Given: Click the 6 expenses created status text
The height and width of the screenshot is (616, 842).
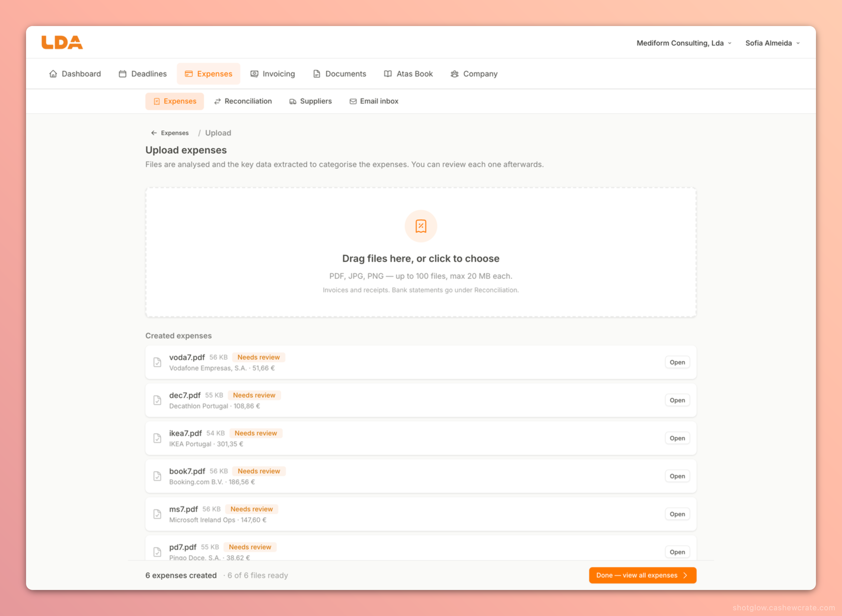Looking at the screenshot, I should coord(181,575).
